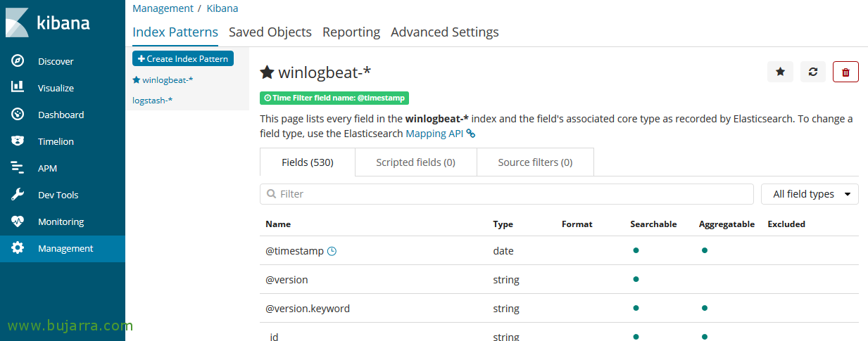Click the Create Index Pattern button
Screen dimensions: 868x341
183,59
